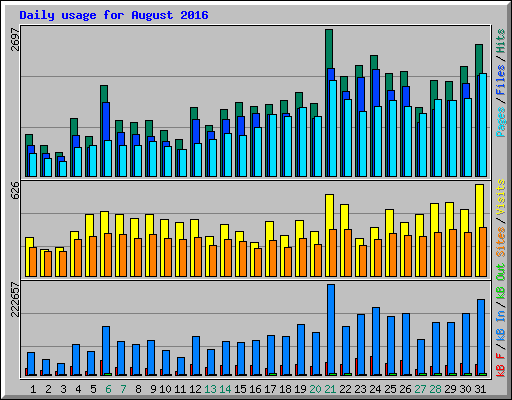
Task: Click day 22 on the x-axis
Action: pyautogui.click(x=345, y=389)
